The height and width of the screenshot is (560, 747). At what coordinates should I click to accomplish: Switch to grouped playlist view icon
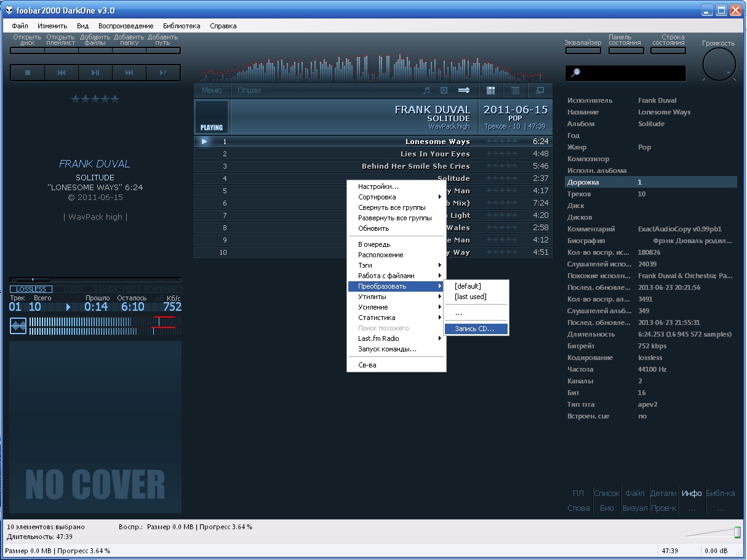(490, 90)
